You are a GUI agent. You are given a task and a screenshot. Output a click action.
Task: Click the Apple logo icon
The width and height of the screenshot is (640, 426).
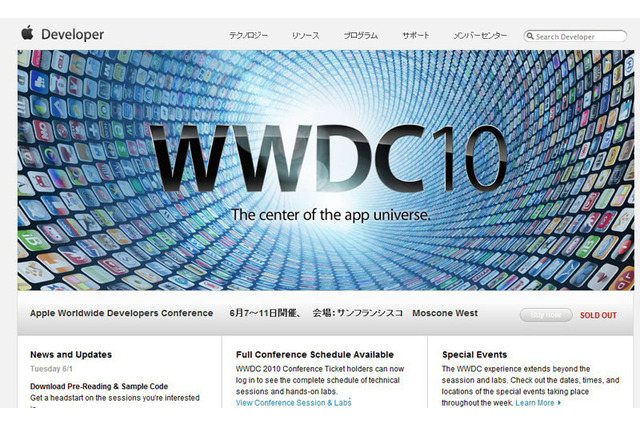coord(27,32)
